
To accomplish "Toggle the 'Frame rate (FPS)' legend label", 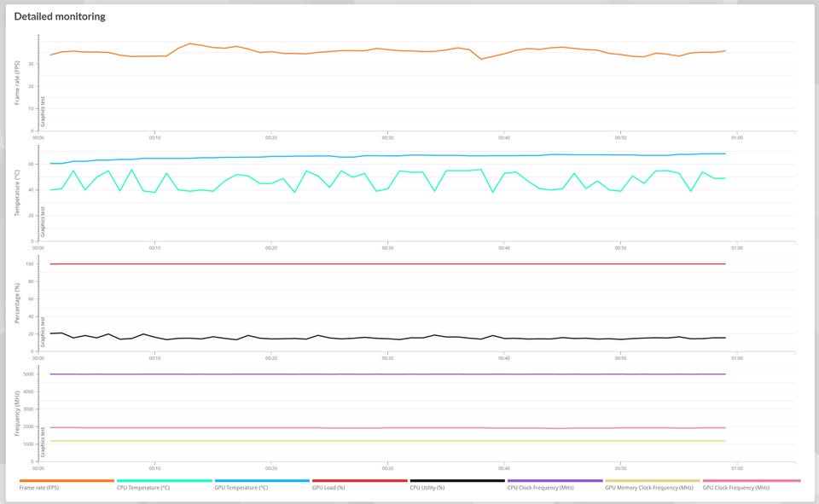I will pyautogui.click(x=39, y=488).
